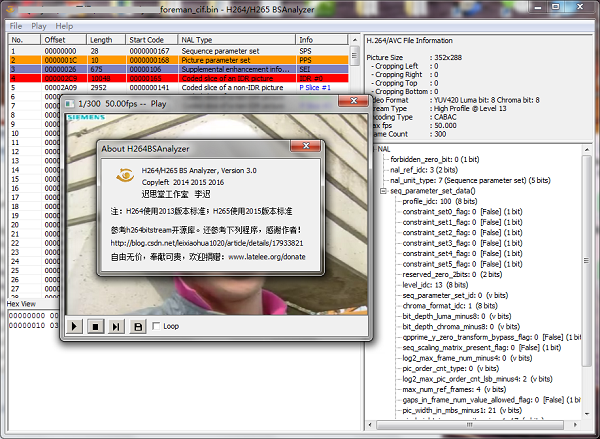Collapse the seq_parameter_set_data() tree node
This screenshot has height=439, width=600.
click(383, 191)
